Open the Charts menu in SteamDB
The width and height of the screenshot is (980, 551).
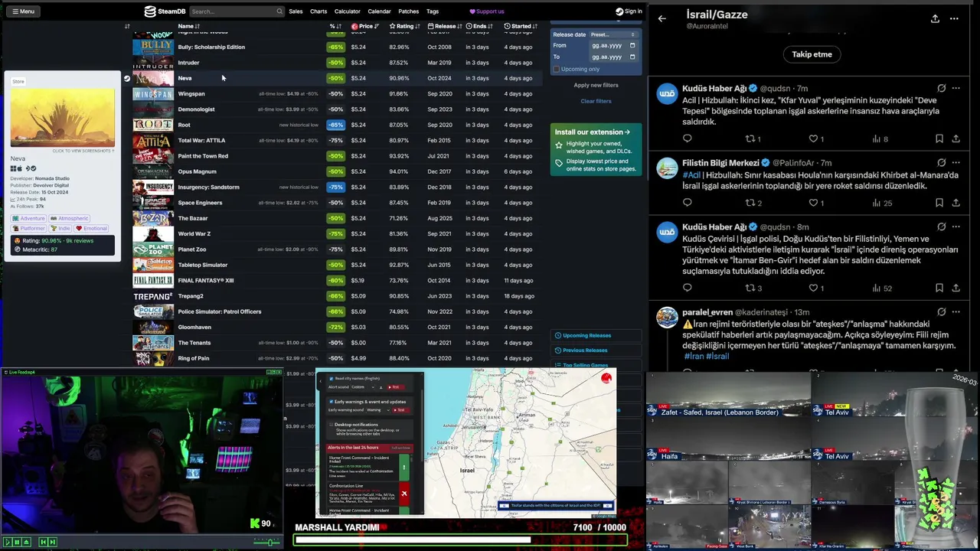point(318,11)
